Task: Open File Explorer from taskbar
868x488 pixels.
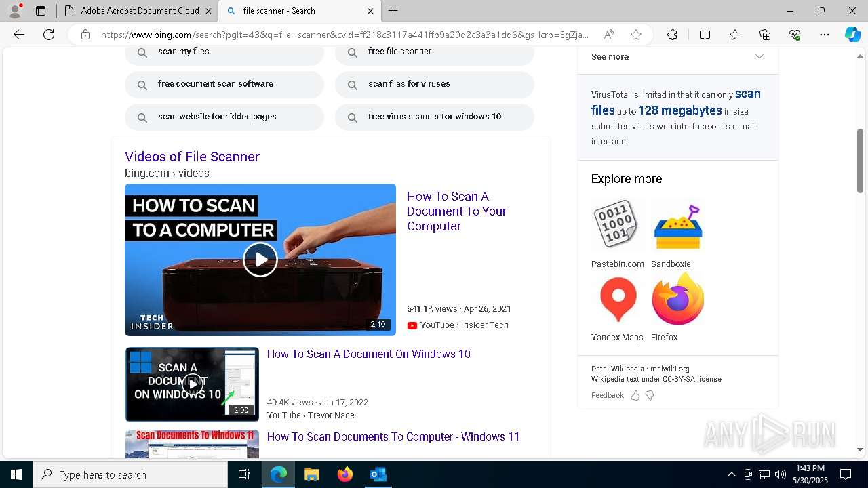Action: coord(312,474)
